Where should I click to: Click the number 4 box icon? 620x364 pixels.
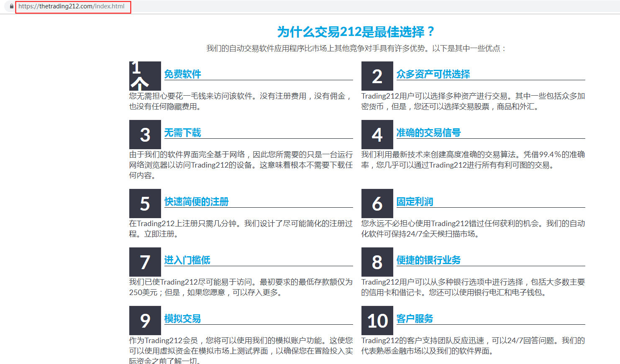click(x=377, y=135)
